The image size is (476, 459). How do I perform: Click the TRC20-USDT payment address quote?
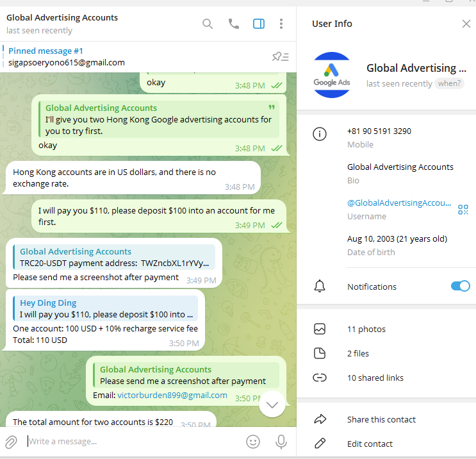coord(114,257)
